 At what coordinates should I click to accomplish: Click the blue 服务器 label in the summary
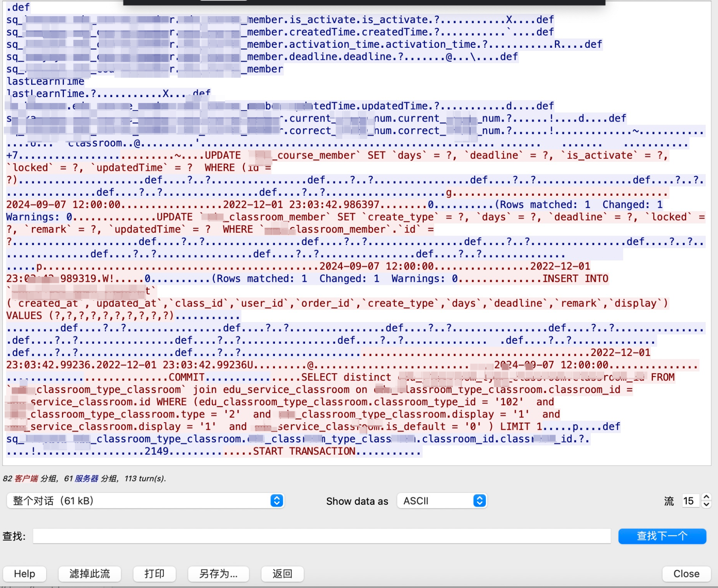(86, 478)
